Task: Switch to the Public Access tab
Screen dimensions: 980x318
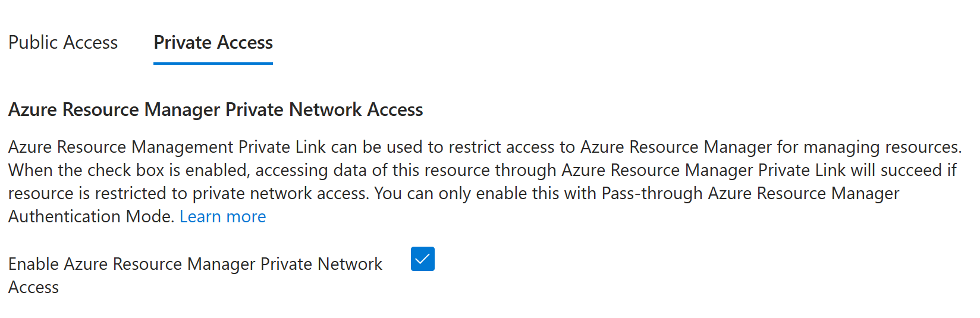Action: point(63,43)
